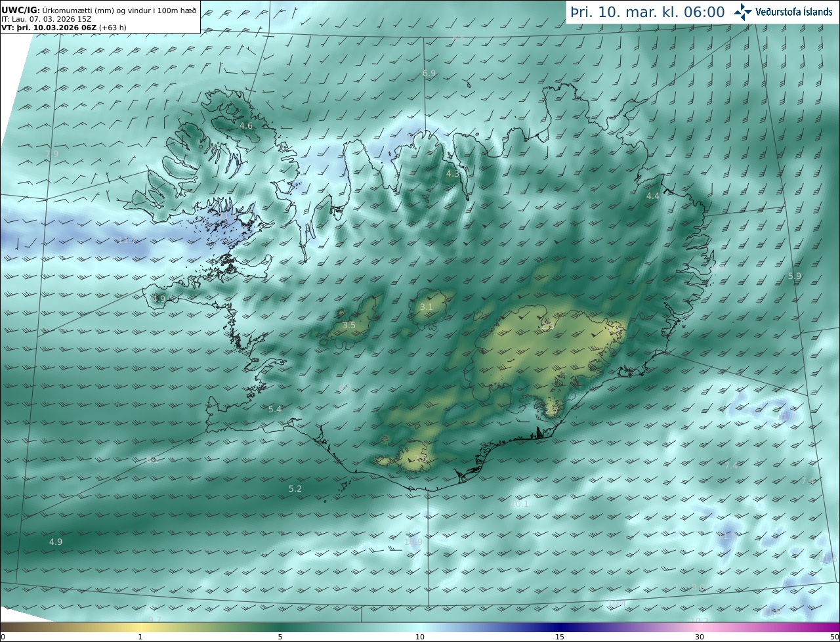The image size is (840, 642).
Task: Click the 5.2 value label on the map
Action: click(x=295, y=489)
